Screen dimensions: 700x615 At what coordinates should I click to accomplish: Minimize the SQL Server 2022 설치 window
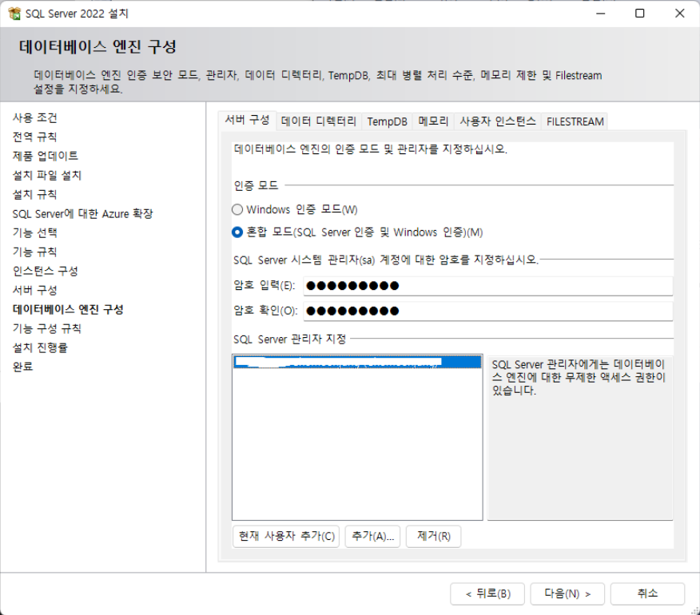click(x=600, y=14)
